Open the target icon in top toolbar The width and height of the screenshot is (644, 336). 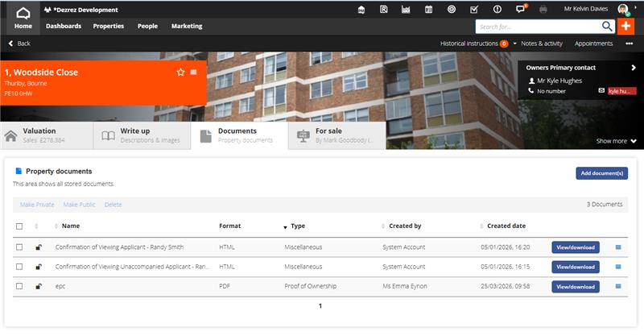coord(451,9)
